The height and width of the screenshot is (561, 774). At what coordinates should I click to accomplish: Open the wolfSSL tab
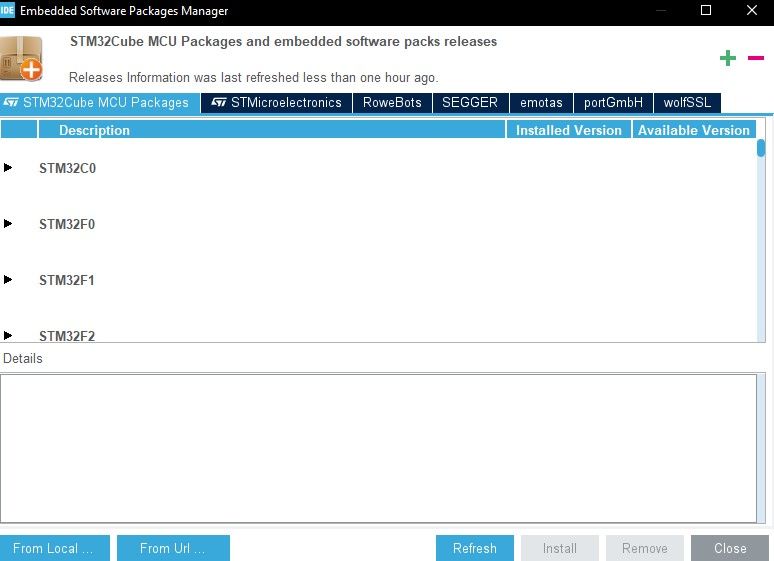687,103
